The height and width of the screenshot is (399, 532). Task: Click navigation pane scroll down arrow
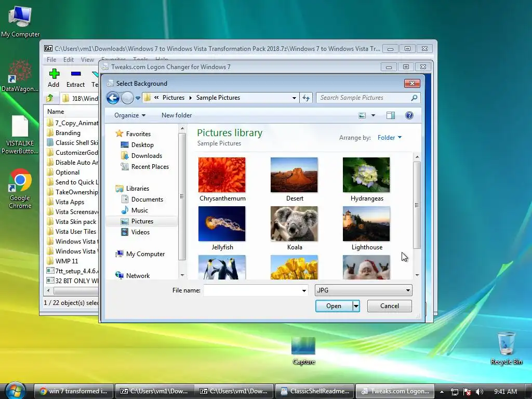tap(182, 275)
